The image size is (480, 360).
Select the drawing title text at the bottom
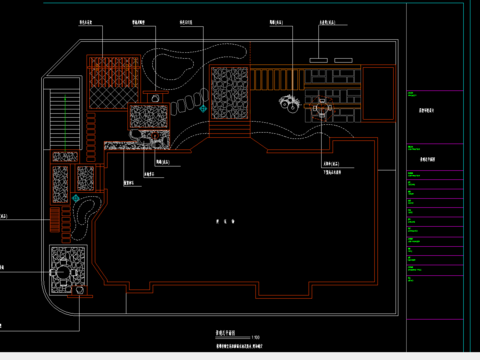(x=225, y=333)
